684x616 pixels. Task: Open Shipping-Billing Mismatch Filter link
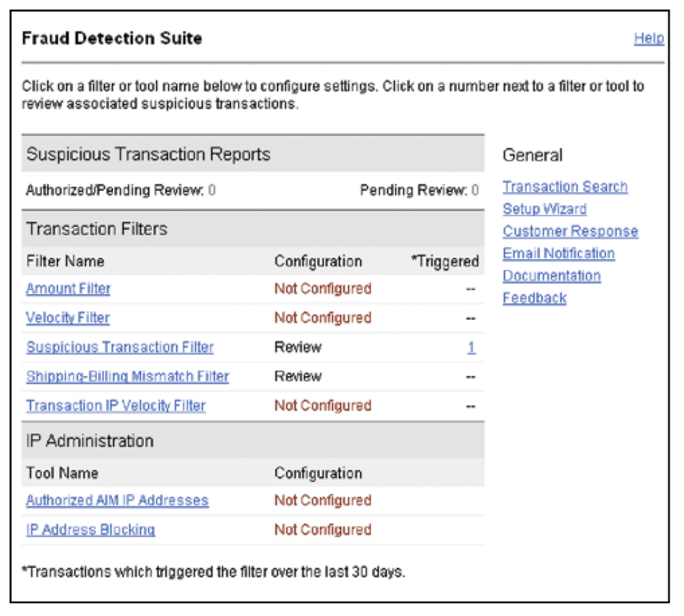click(128, 376)
